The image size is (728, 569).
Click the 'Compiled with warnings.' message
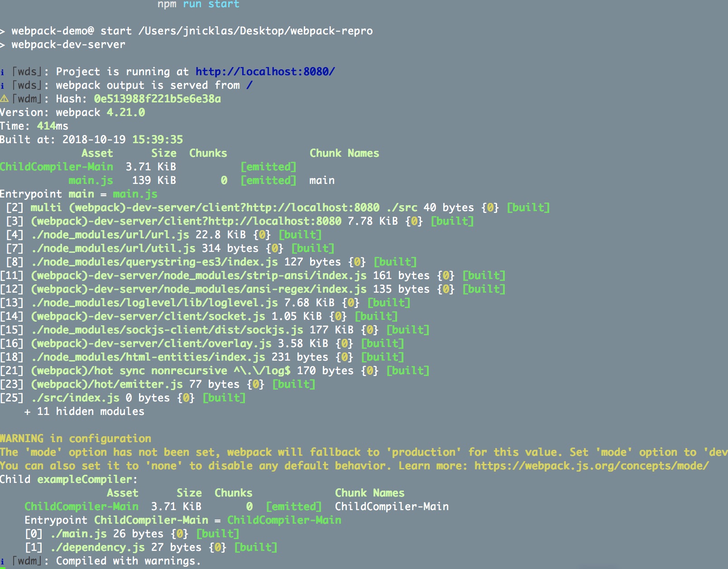pyautogui.click(x=128, y=561)
